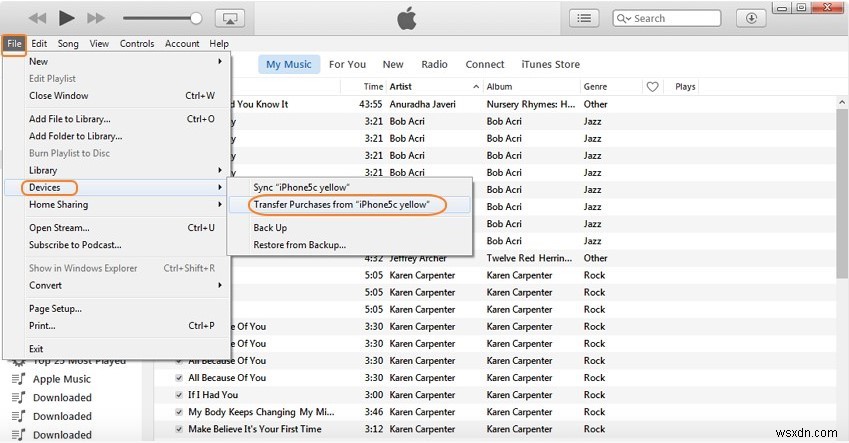
Task: Expand the Library submenu
Action: [117, 171]
